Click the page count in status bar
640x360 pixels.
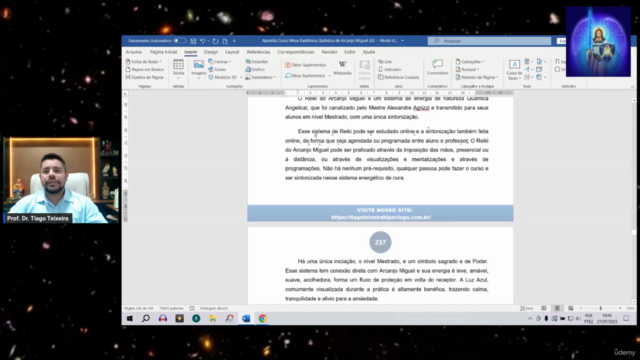coord(139,309)
